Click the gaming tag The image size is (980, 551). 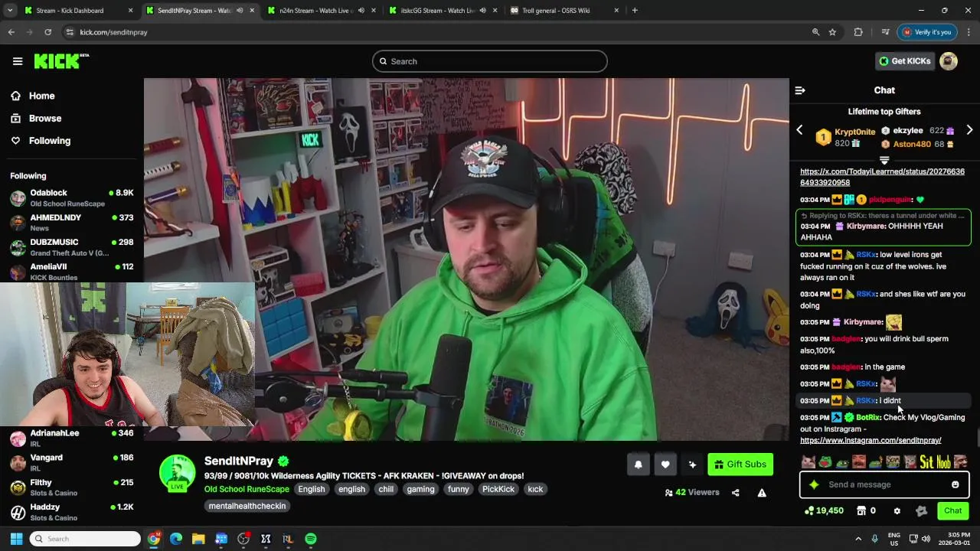pos(420,489)
